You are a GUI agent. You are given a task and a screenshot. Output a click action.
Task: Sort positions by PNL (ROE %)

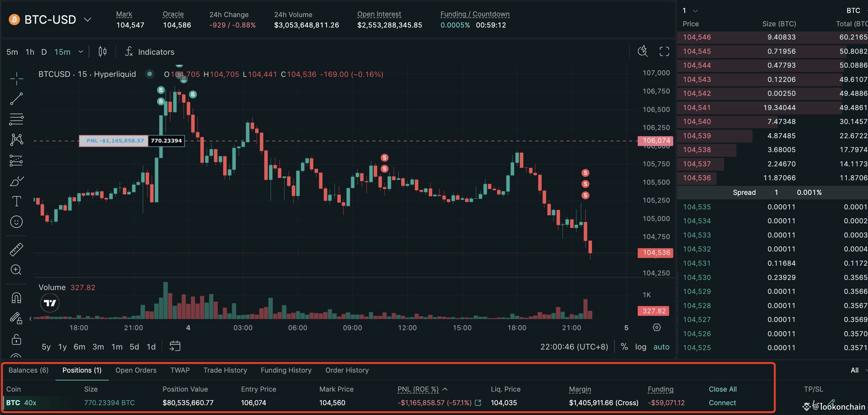click(422, 389)
